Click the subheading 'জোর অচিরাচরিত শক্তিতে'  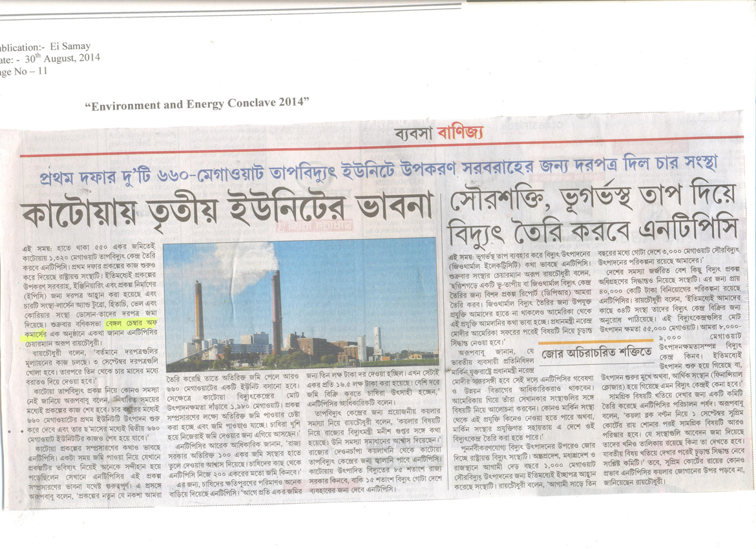click(597, 353)
